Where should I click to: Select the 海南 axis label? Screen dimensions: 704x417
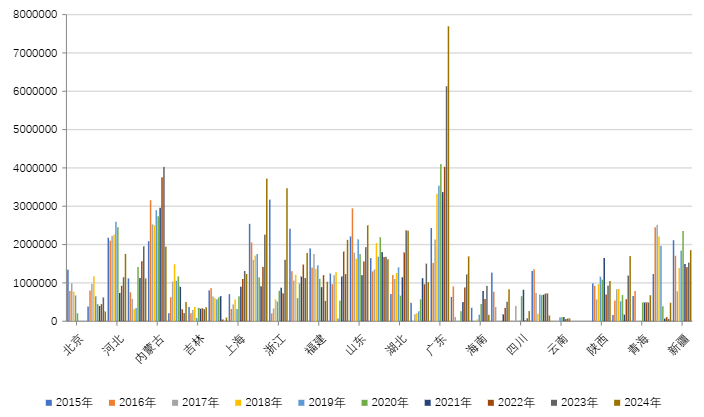coord(477,345)
